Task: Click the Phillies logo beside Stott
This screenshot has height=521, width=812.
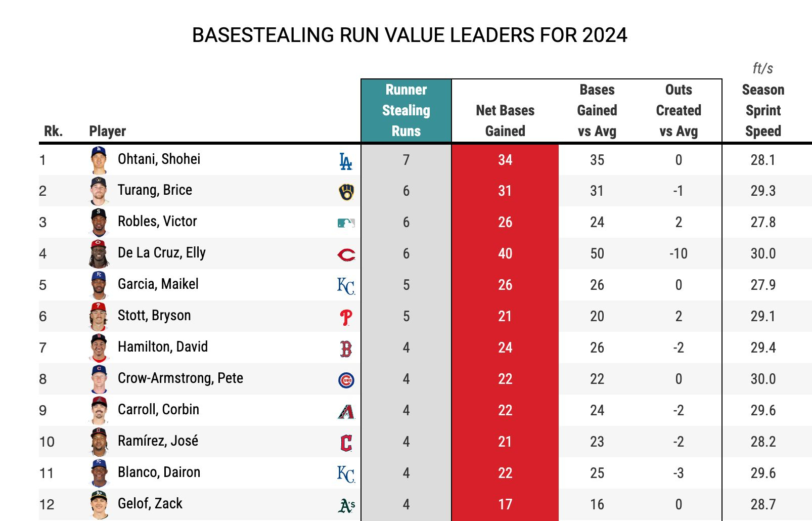Action: pos(346,317)
